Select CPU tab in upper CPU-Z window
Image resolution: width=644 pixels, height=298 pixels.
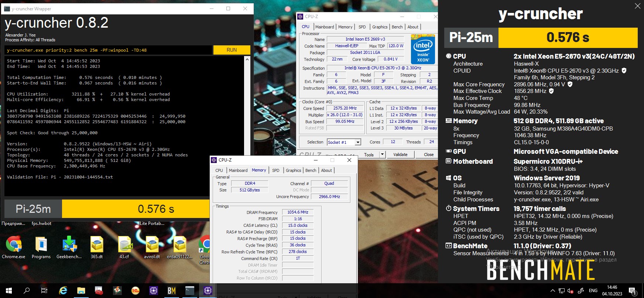(x=306, y=27)
